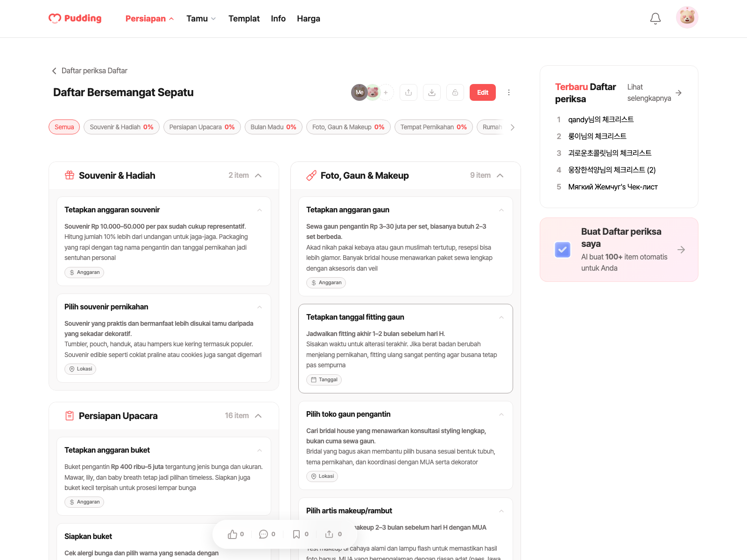Image resolution: width=747 pixels, height=560 pixels.
Task: Click the share upload icon button
Action: click(x=409, y=92)
